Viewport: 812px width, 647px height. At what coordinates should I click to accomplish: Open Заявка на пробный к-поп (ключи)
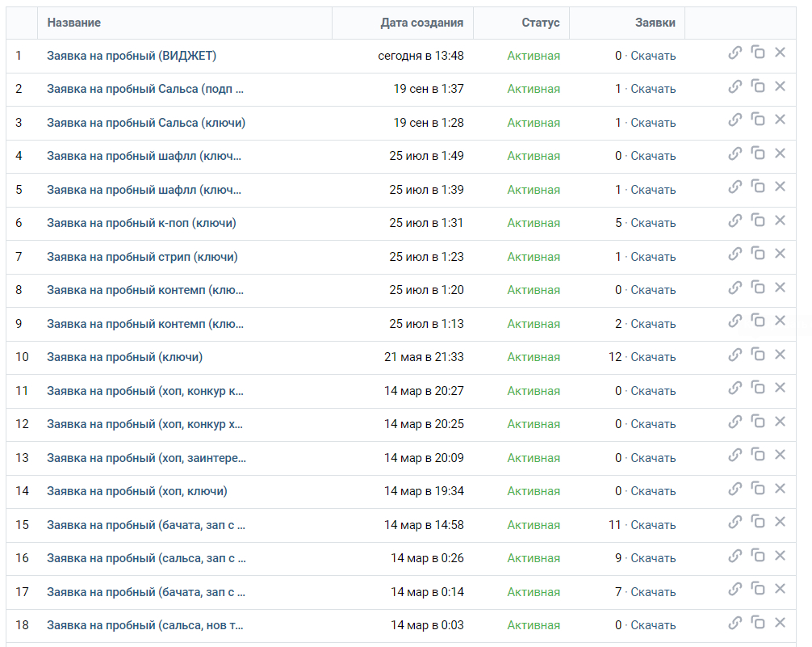pyautogui.click(x=141, y=223)
